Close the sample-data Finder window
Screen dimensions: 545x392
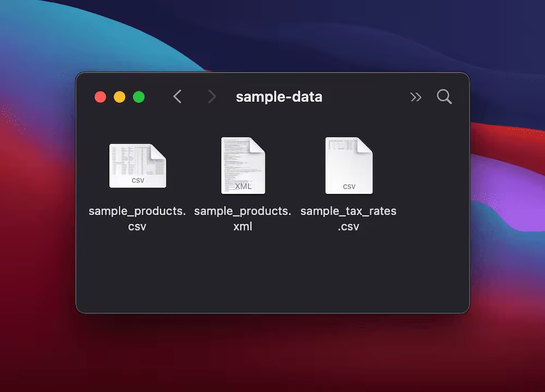tap(100, 97)
